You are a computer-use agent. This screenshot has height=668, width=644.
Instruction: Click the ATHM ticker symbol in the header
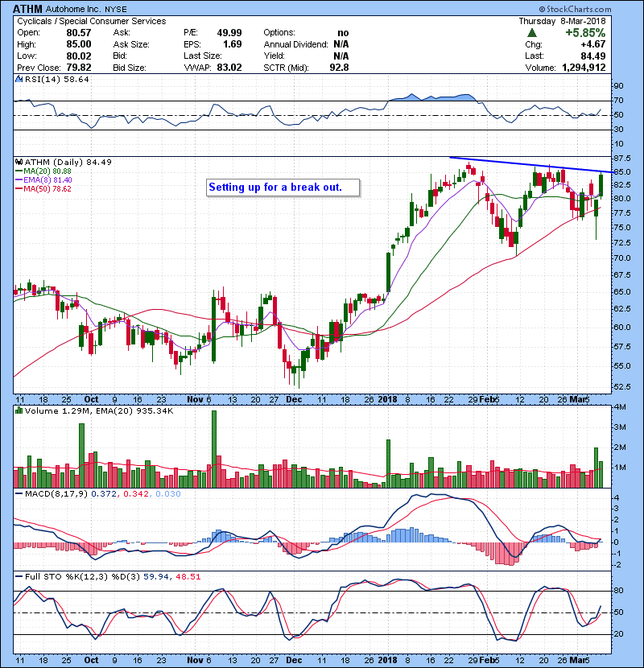coord(27,9)
